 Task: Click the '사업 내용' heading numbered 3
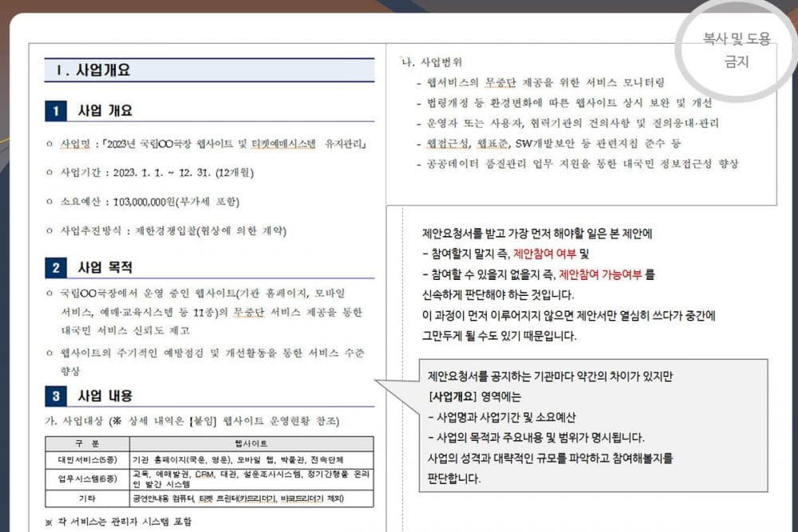point(105,396)
